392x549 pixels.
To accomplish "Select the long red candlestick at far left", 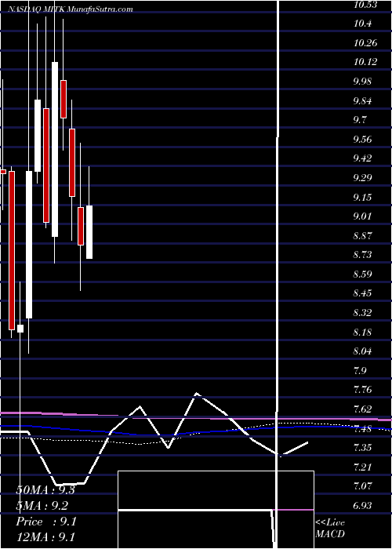I will [12, 250].
